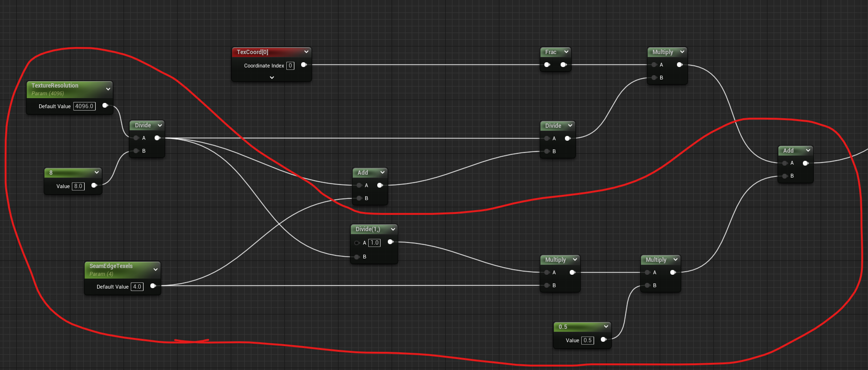868x370 pixels.
Task: Click output pin of Multiply node fed by 0.5
Action: tap(673, 272)
